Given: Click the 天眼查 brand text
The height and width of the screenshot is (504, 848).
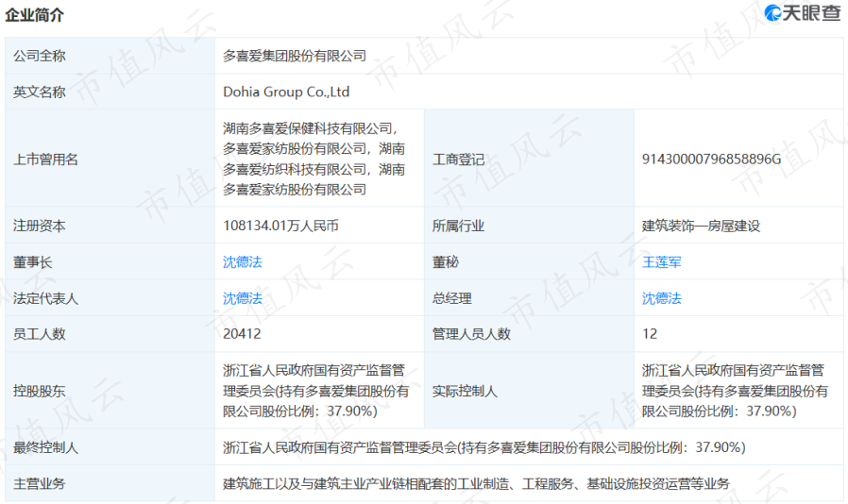Looking at the screenshot, I should tap(812, 13).
